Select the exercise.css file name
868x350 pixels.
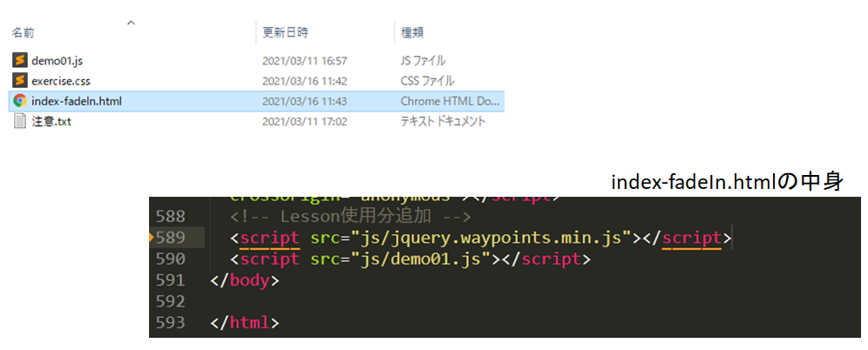[x=61, y=81]
